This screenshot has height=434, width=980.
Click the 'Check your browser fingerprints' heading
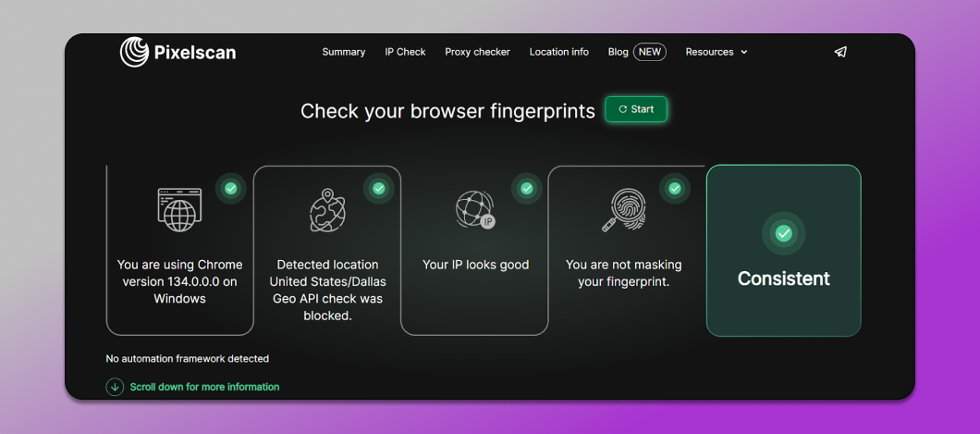coord(447,111)
